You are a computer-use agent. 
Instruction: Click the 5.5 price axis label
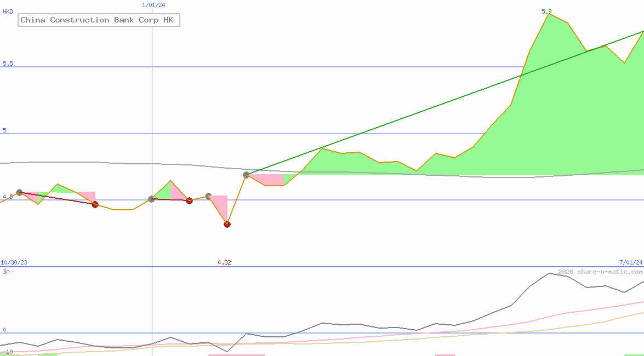coord(8,64)
